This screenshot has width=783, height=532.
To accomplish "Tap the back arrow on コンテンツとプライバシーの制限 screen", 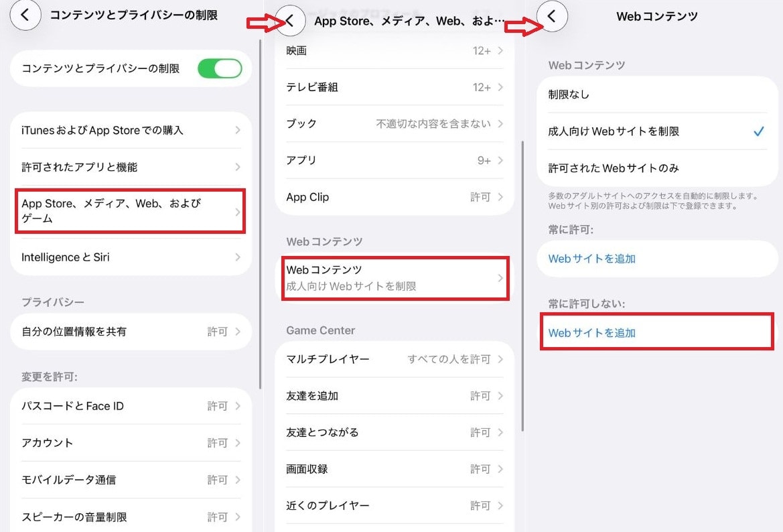I will click(x=25, y=14).
